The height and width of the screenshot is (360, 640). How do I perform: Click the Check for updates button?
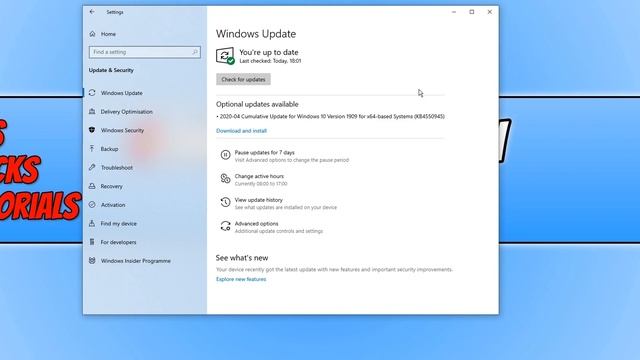pyautogui.click(x=243, y=79)
